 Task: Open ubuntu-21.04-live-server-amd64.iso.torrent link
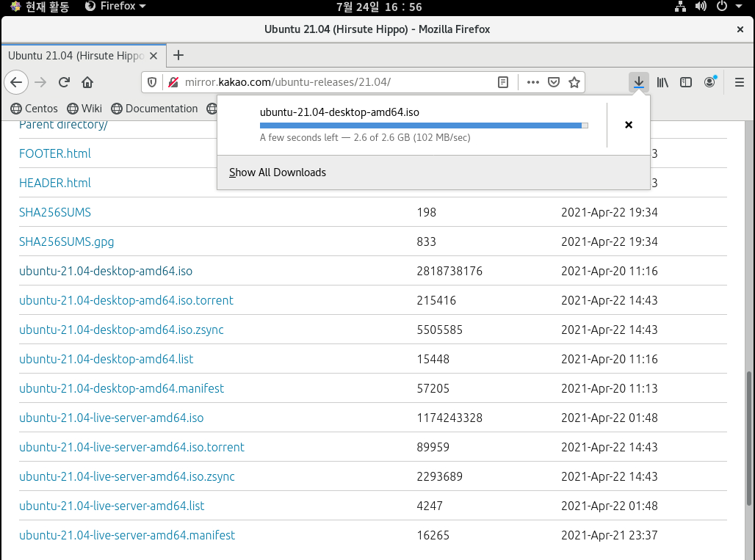click(x=131, y=447)
